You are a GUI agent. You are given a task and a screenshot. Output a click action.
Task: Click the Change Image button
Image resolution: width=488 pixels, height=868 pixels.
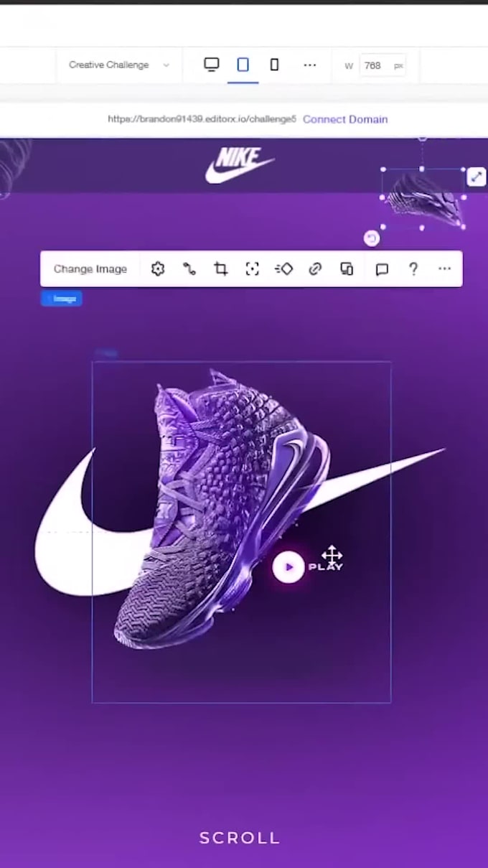[x=90, y=269]
